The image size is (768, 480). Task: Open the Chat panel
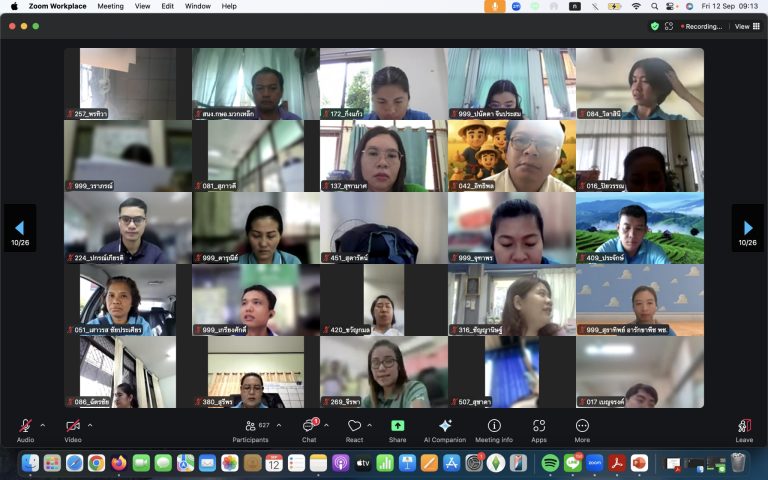point(309,427)
